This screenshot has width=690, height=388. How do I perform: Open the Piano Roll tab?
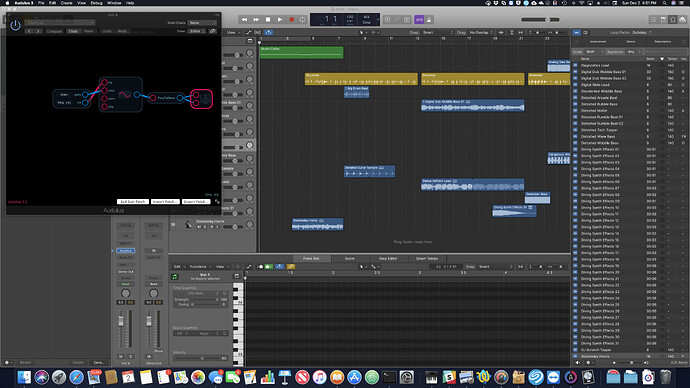coord(312,259)
